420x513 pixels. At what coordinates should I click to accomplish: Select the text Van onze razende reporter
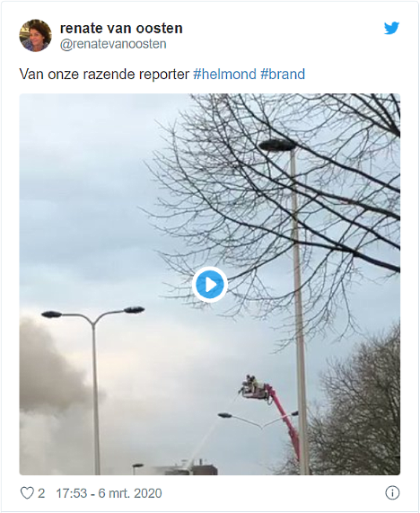104,74
